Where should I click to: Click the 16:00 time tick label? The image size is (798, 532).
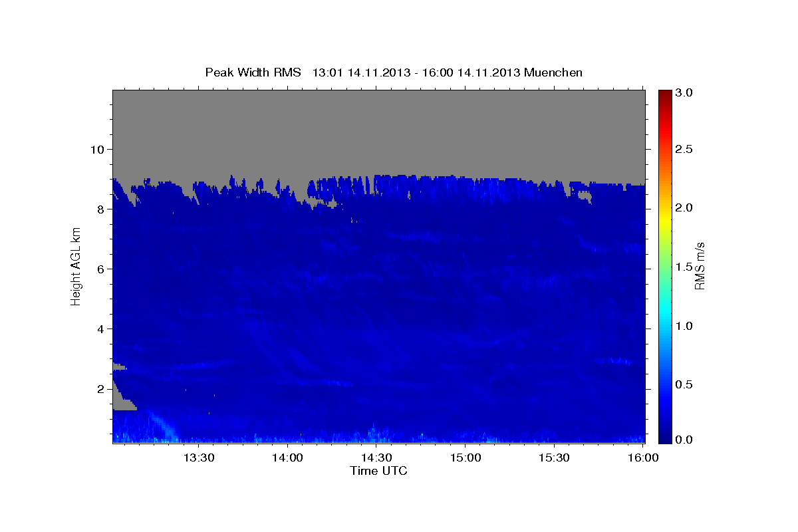tap(644, 458)
